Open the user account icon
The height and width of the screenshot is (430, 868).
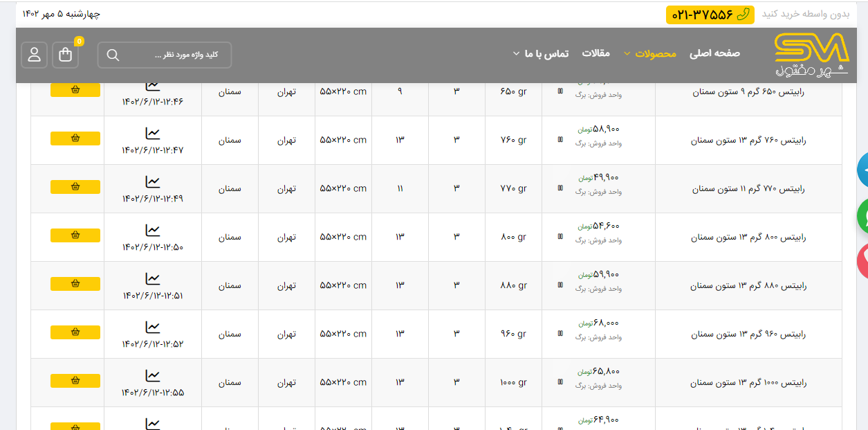click(x=35, y=55)
